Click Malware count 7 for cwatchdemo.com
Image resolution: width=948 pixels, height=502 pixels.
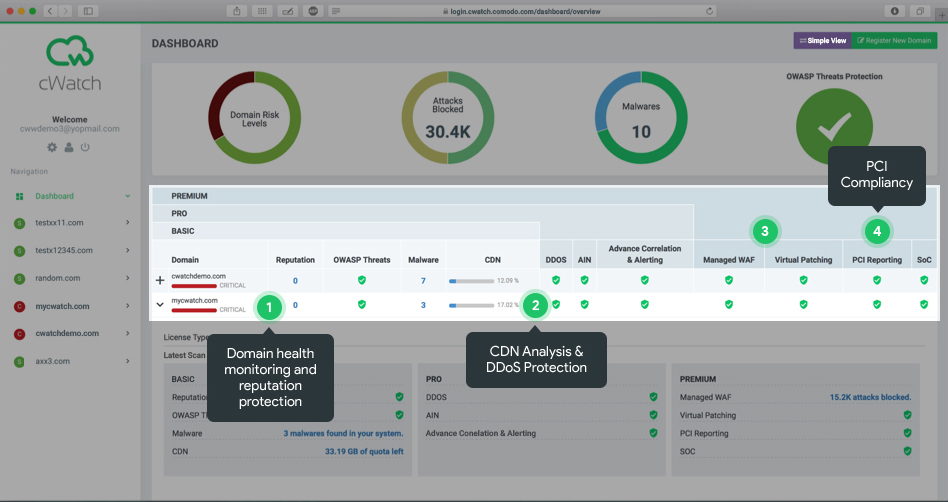(423, 281)
